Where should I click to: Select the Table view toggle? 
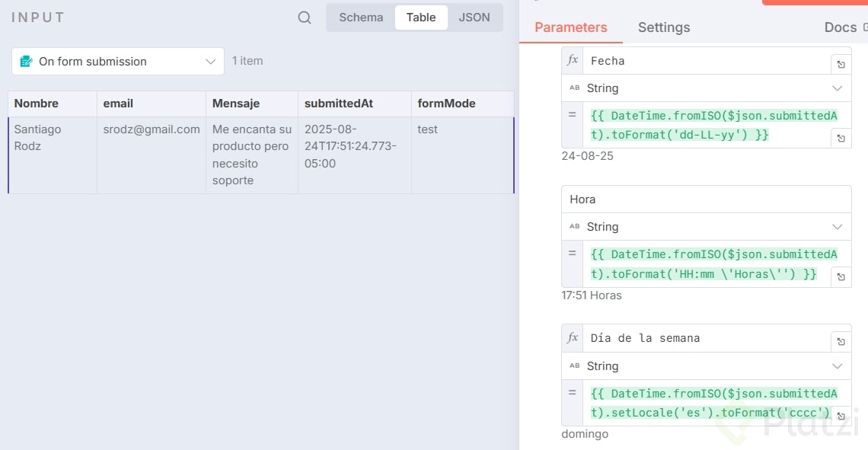tap(421, 18)
